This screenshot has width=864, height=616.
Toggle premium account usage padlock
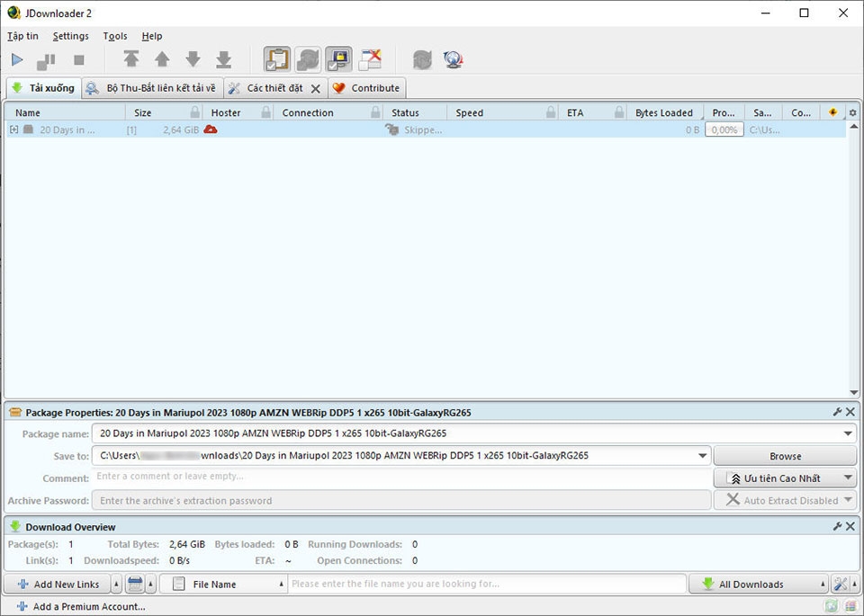pyautogui.click(x=337, y=59)
